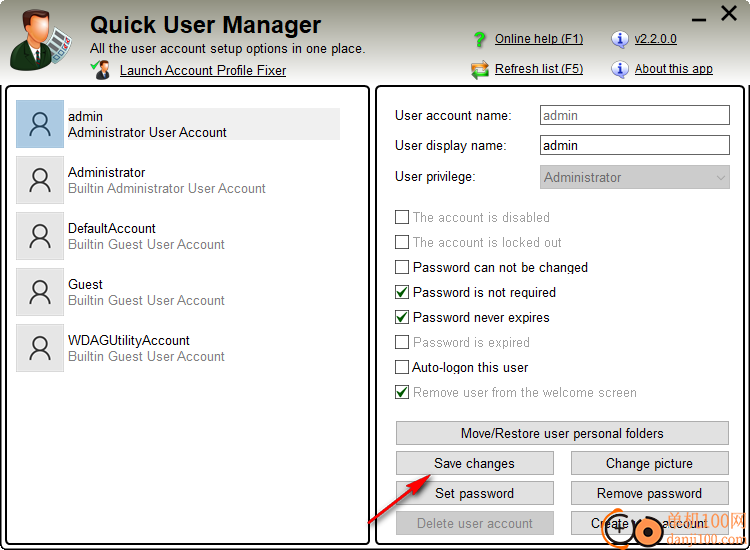The width and height of the screenshot is (750, 550).
Task: Click the info icon beside v2.2.0.0
Action: (x=619, y=39)
